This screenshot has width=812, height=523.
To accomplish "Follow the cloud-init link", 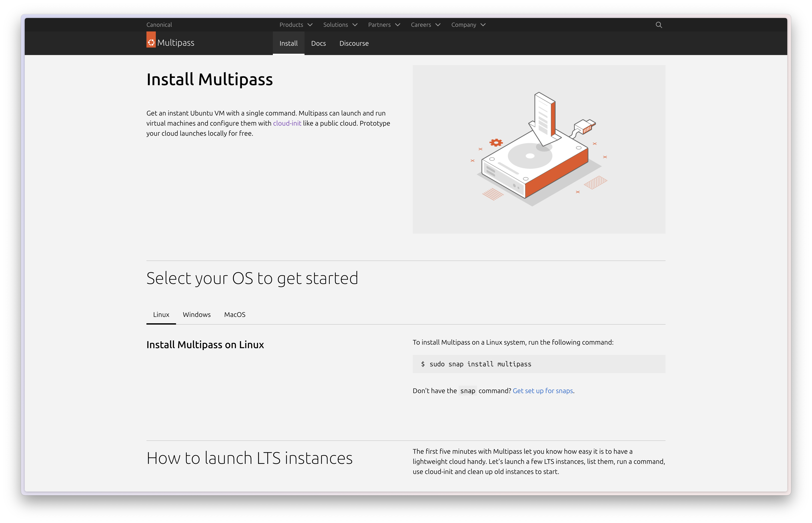I will [x=287, y=123].
